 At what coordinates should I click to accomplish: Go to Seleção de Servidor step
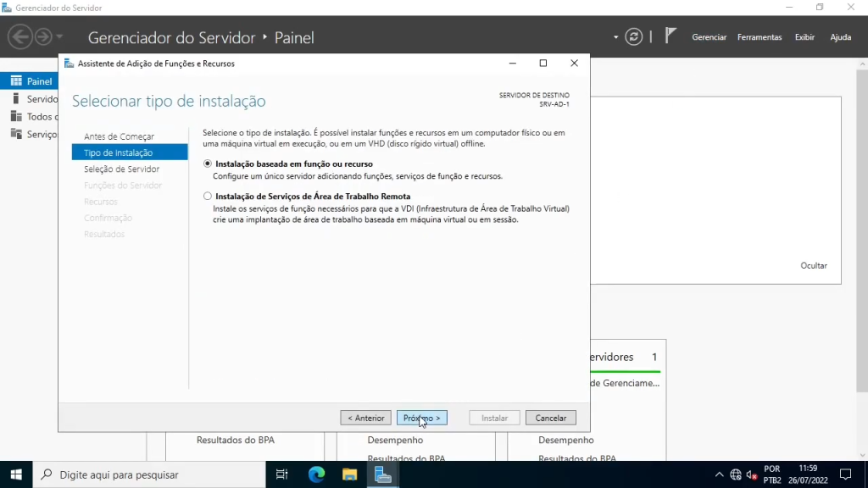click(122, 169)
